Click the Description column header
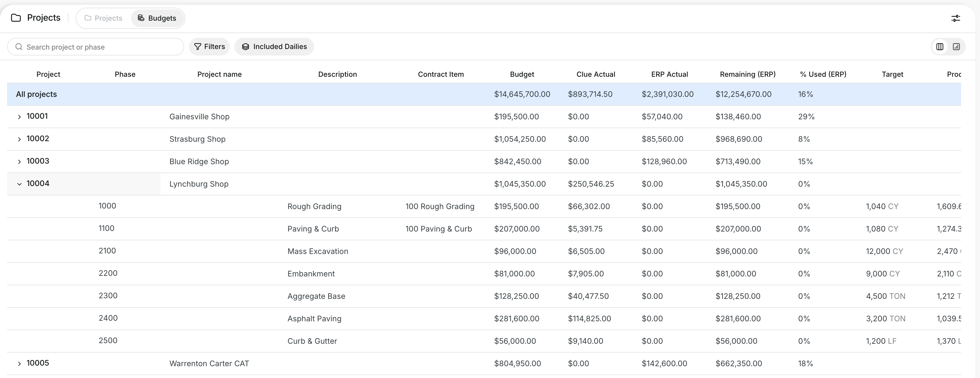The width and height of the screenshot is (980, 378). click(337, 74)
